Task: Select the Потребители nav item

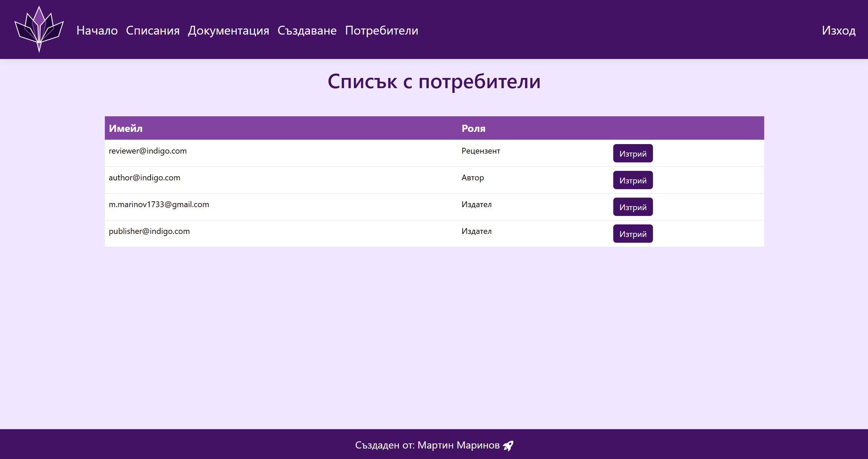Action: click(382, 31)
